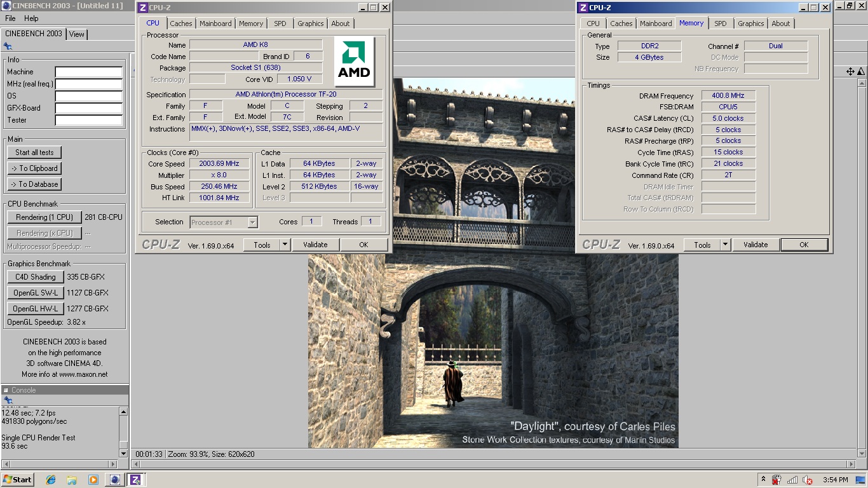Run the OpenGL HW-L benchmark
Image resolution: width=868 pixels, height=488 pixels.
pyautogui.click(x=36, y=309)
